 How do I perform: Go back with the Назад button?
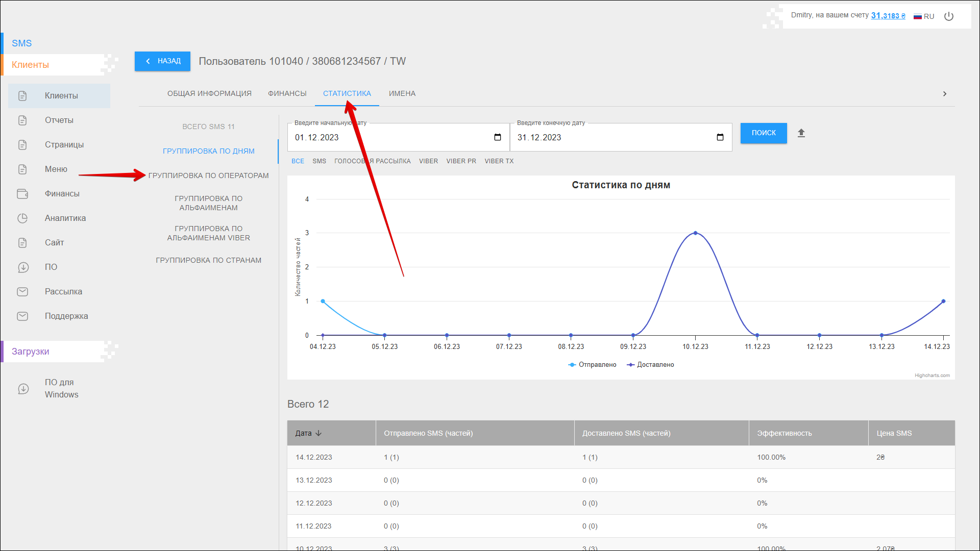click(162, 61)
